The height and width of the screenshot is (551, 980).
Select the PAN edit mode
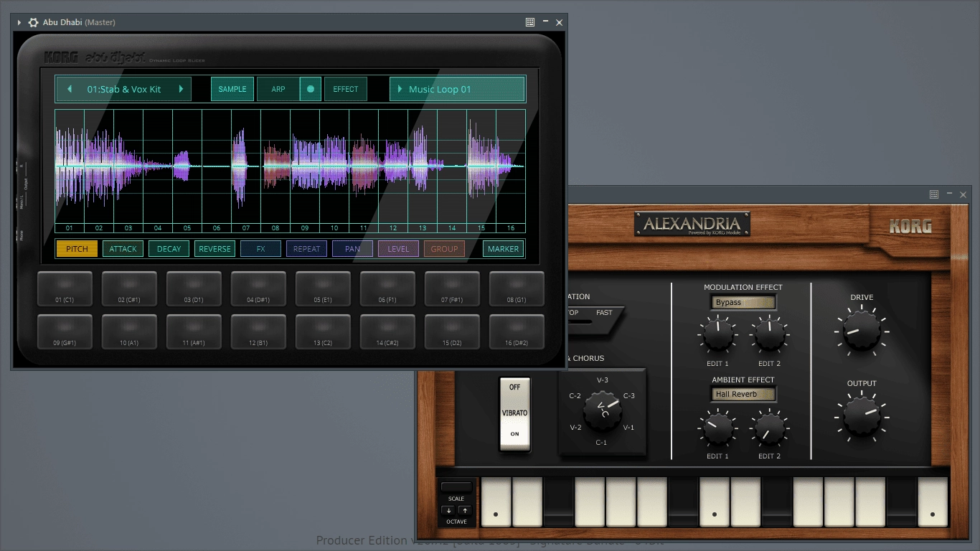click(x=352, y=249)
